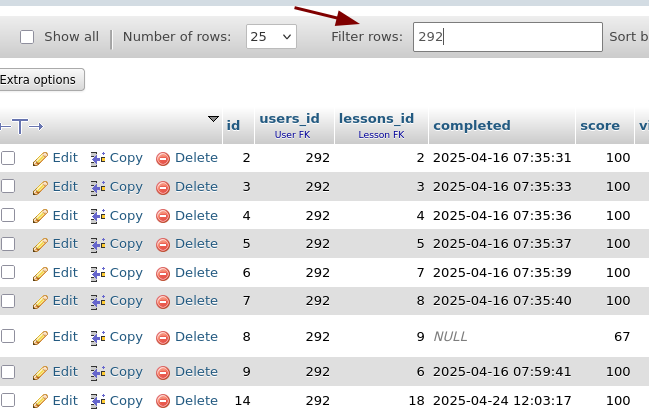This screenshot has width=649, height=420.
Task: Select the checkbox for row id 2
Action: [8, 158]
